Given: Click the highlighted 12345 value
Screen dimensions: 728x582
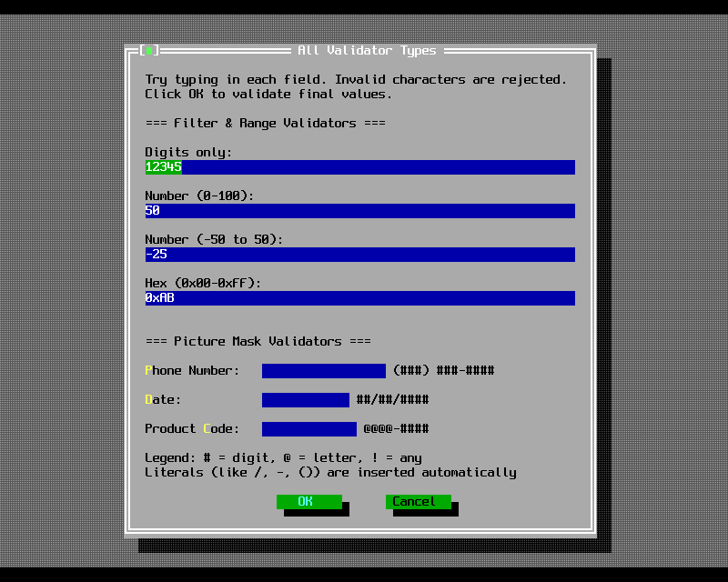Looking at the screenshot, I should 164,167.
